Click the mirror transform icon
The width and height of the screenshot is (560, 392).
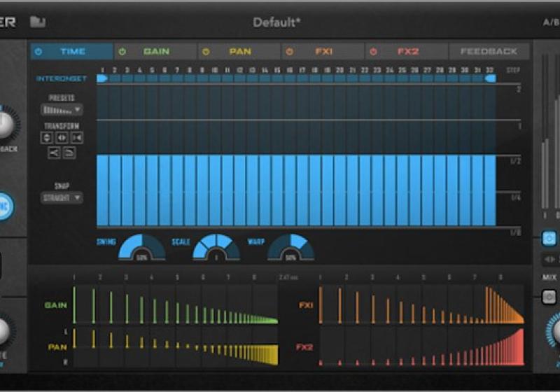click(x=76, y=138)
